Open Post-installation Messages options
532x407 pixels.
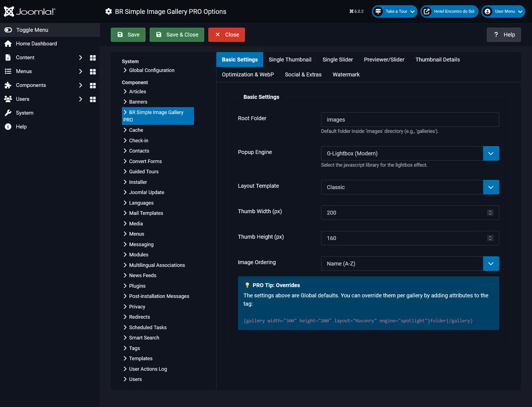pos(156,296)
